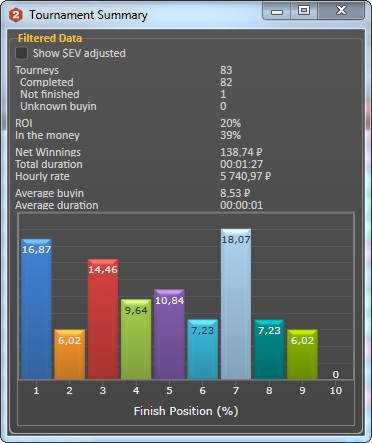Select the red 14,46 bar for position 3
This screenshot has height=443, width=372.
103,319
